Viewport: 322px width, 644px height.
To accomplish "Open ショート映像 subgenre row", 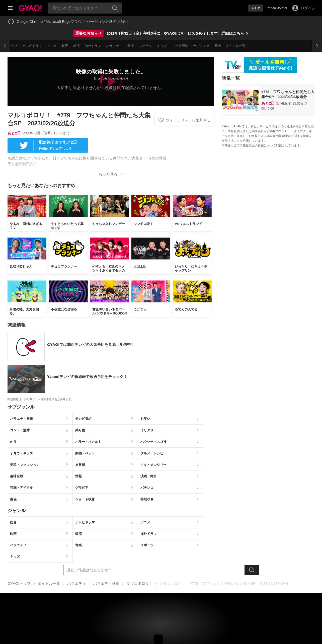I will [x=105, y=499].
